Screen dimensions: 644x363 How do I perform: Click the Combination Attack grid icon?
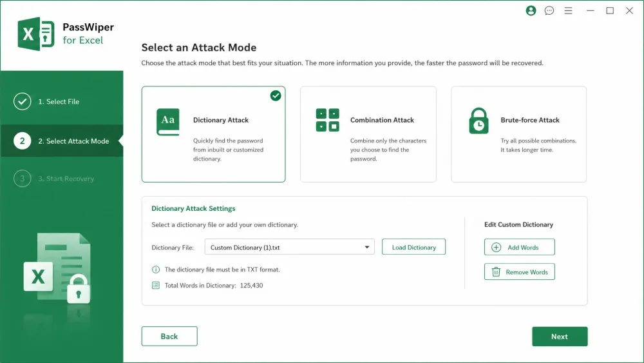327,120
